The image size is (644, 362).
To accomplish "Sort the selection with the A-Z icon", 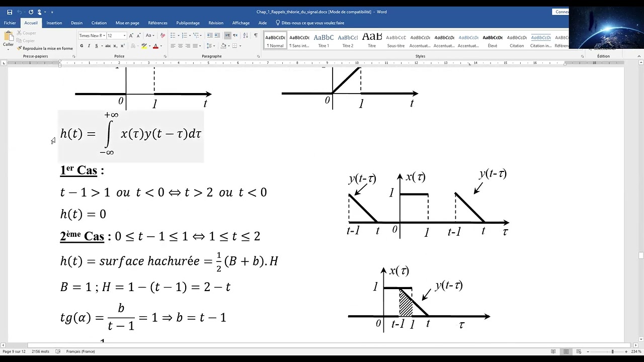I will tap(246, 36).
